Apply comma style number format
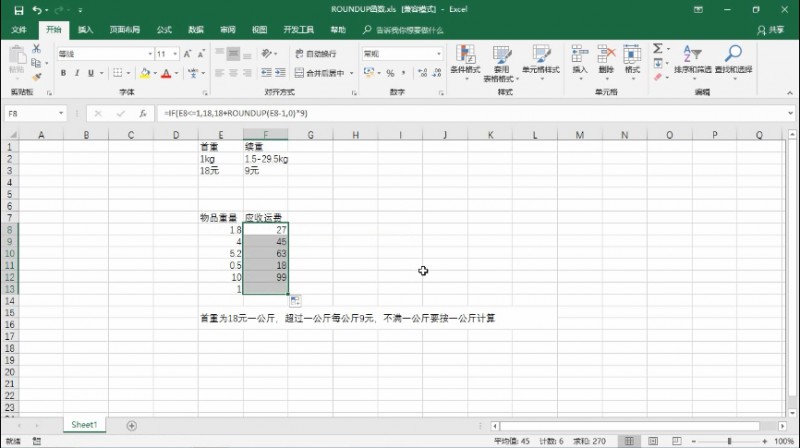This screenshot has width=800, height=448. [x=404, y=73]
